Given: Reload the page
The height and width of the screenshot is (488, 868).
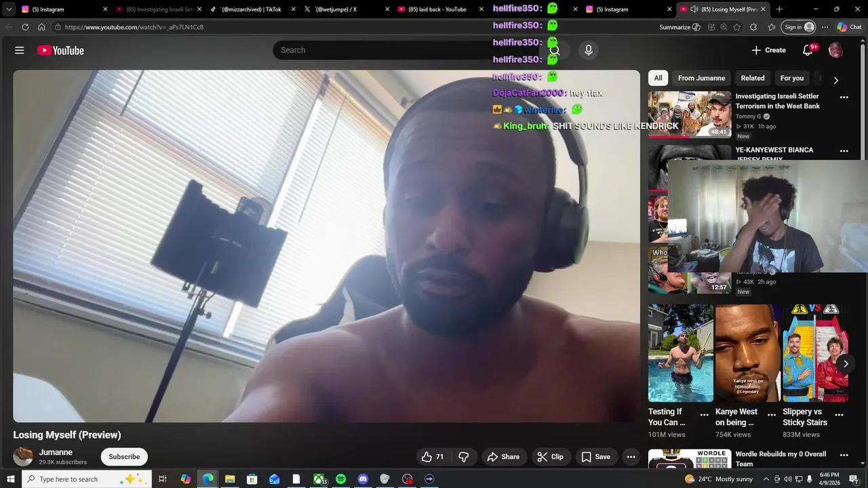Looking at the screenshot, I should point(25,27).
